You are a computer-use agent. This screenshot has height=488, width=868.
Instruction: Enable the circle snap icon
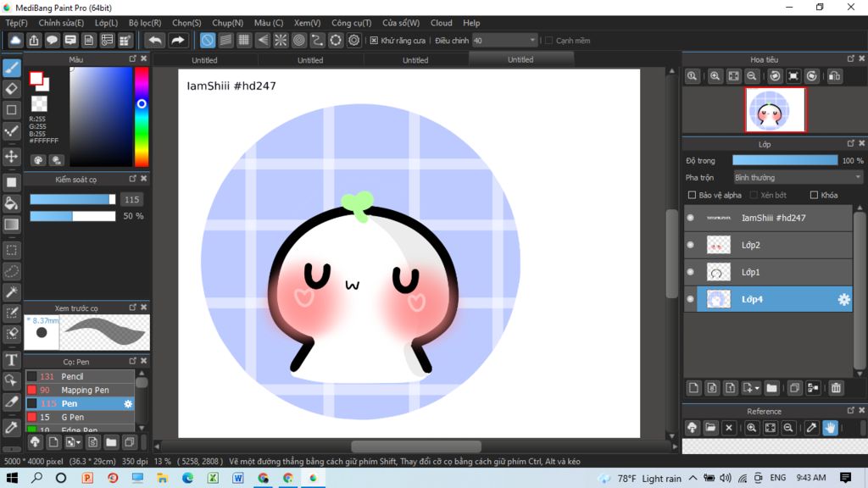[299, 41]
